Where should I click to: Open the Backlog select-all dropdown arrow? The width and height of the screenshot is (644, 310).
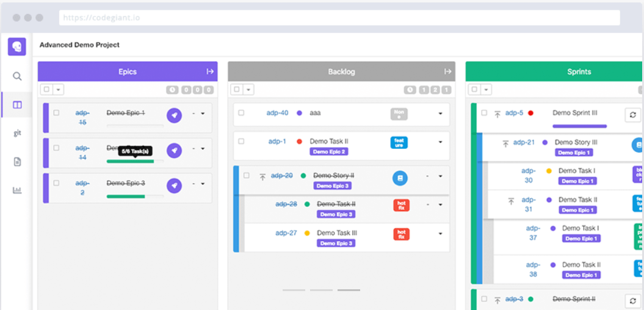click(248, 89)
